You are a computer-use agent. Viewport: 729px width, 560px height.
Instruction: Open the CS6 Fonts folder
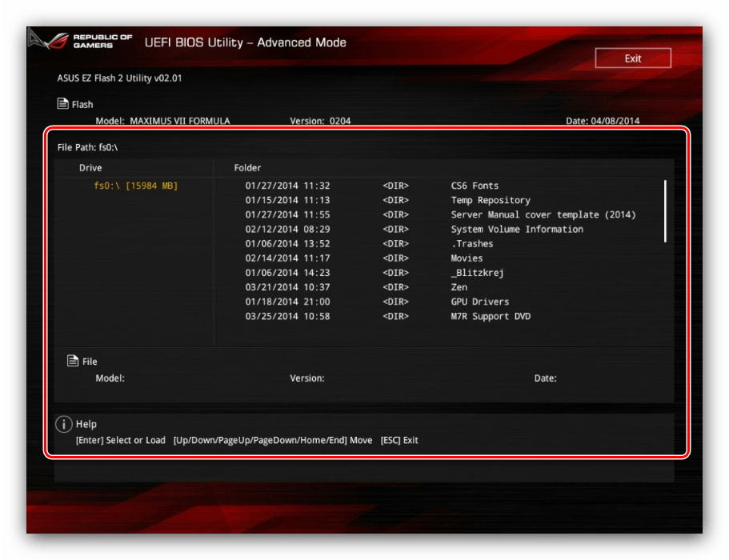coord(475,186)
